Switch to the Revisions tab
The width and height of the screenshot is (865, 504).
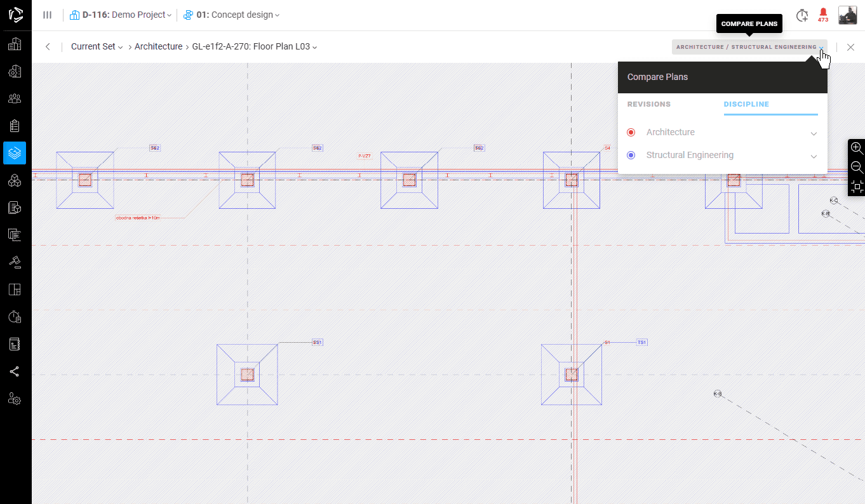click(648, 105)
